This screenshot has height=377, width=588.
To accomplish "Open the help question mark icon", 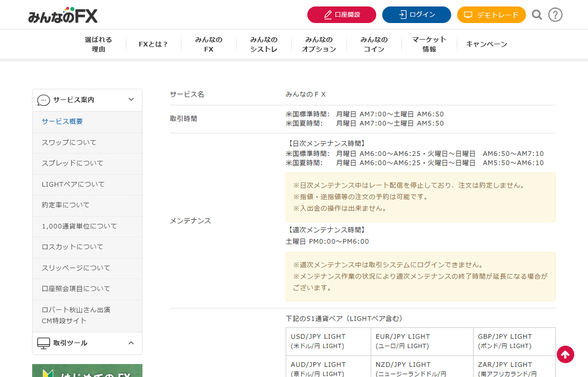I will 555,15.
